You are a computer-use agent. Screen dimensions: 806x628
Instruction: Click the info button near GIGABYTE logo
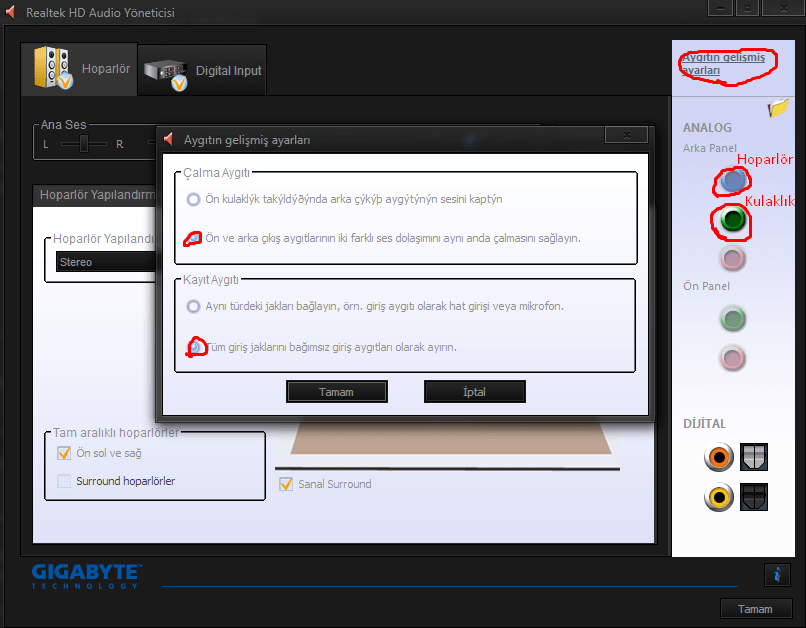pos(777,575)
